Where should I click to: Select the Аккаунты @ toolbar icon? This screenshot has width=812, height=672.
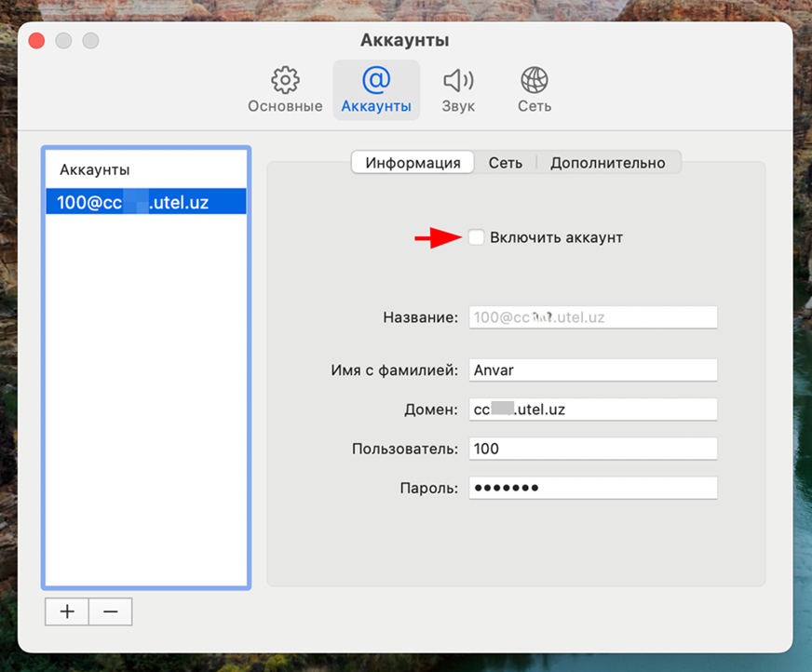(x=376, y=80)
